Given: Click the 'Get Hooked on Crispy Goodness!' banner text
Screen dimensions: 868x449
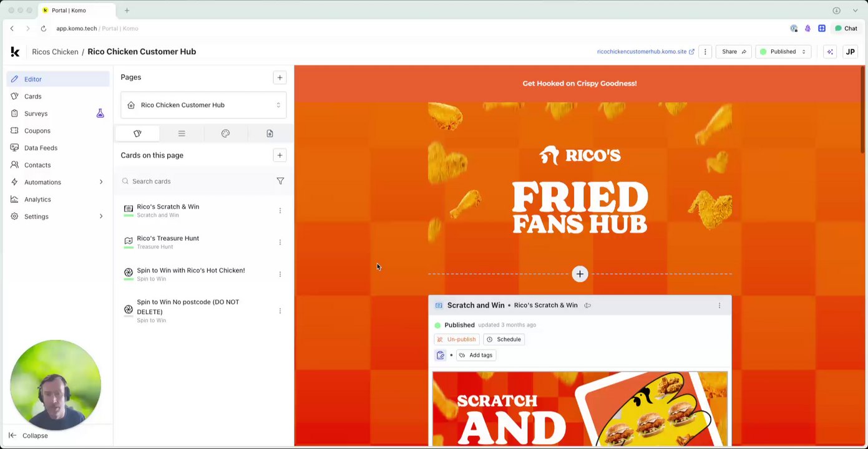Looking at the screenshot, I should 580,84.
